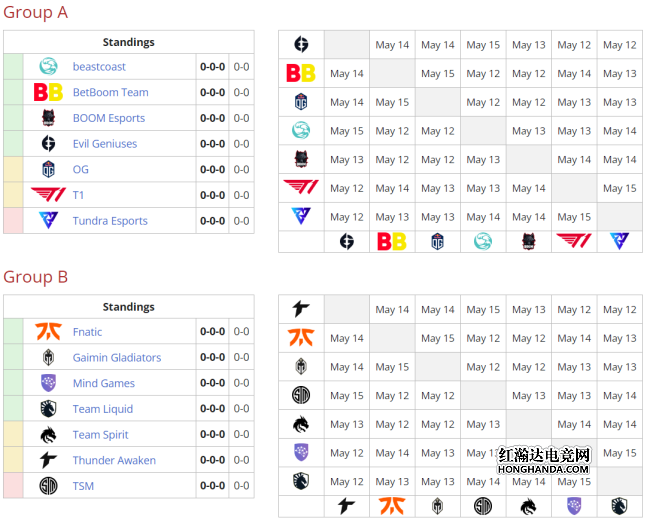Select the beastcoast row logo in Group A crosstable

click(x=301, y=130)
